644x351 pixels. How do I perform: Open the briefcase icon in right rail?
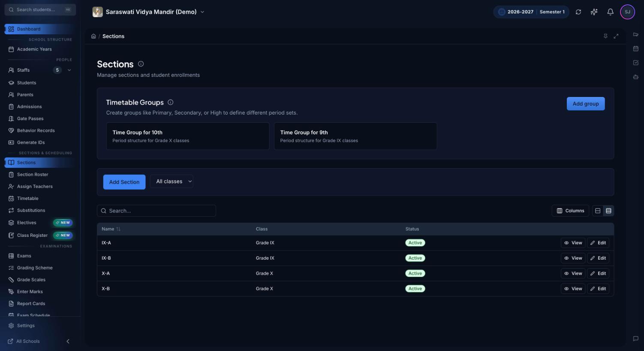coord(635,77)
